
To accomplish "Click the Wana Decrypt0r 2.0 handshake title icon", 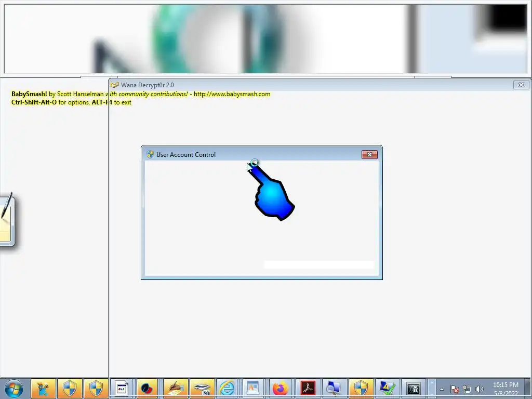I will click(x=114, y=85).
